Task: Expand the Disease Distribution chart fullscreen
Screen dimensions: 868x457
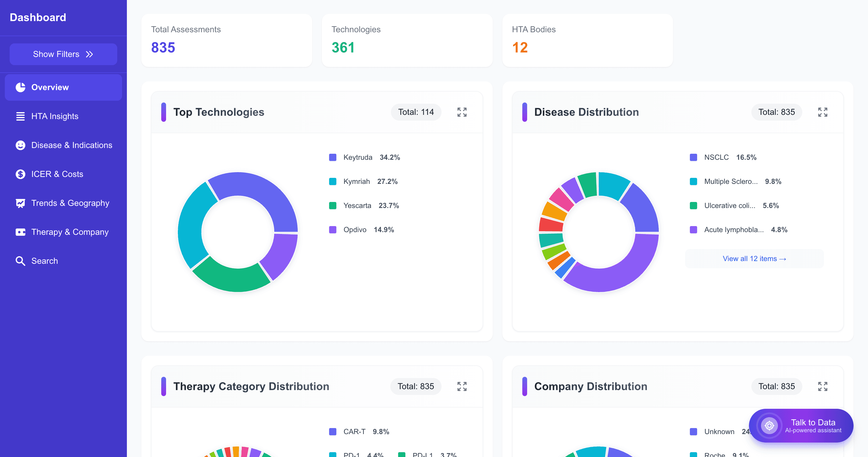Action: (822, 112)
